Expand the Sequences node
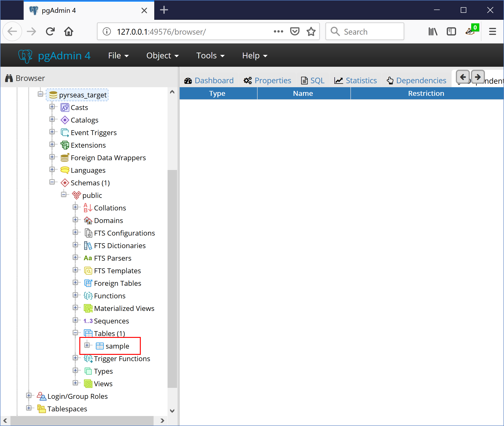Image resolution: width=504 pixels, height=426 pixels. tap(75, 320)
